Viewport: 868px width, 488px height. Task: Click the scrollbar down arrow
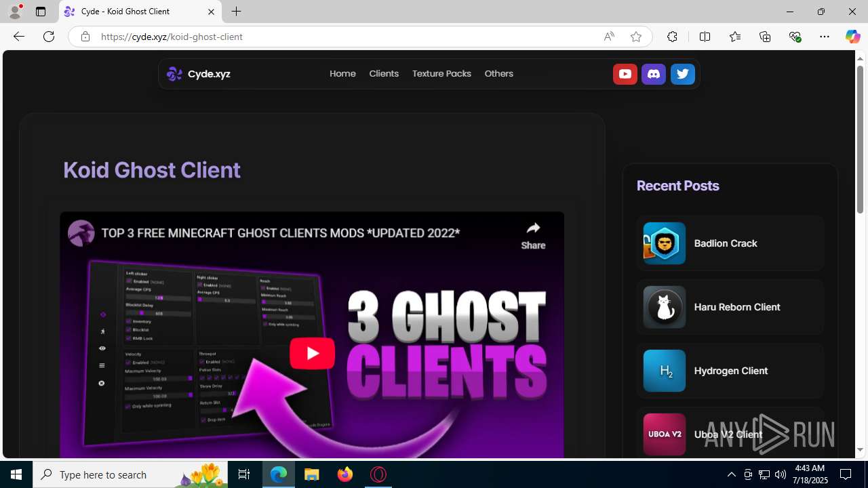click(860, 450)
